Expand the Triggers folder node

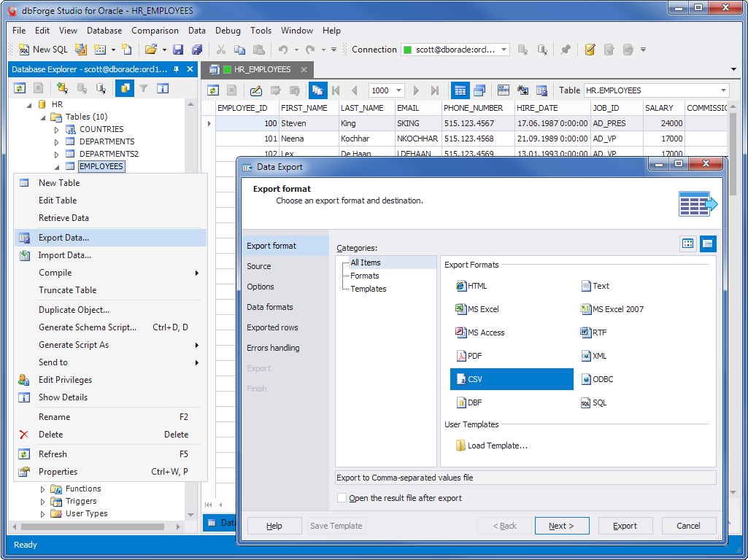[x=43, y=502]
